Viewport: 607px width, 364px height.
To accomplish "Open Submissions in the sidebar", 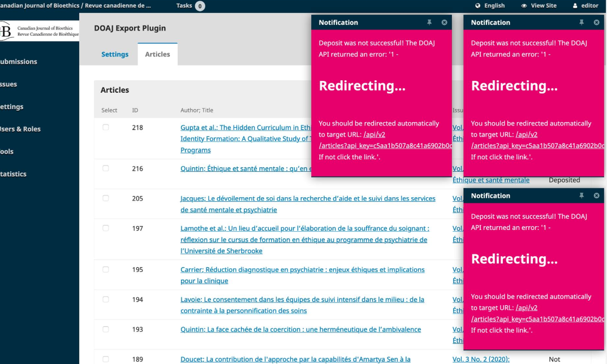I will tap(19, 62).
